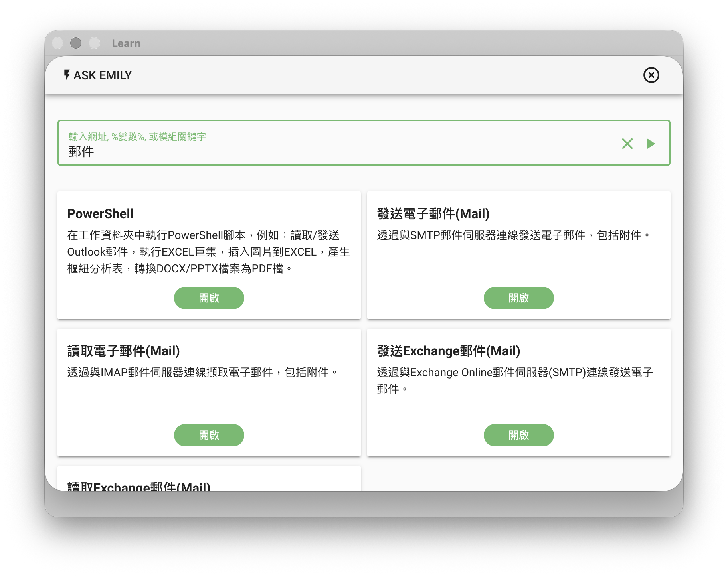
Task: Choose the 發送Exchange郵件(Mail) card heading
Action: coord(448,351)
